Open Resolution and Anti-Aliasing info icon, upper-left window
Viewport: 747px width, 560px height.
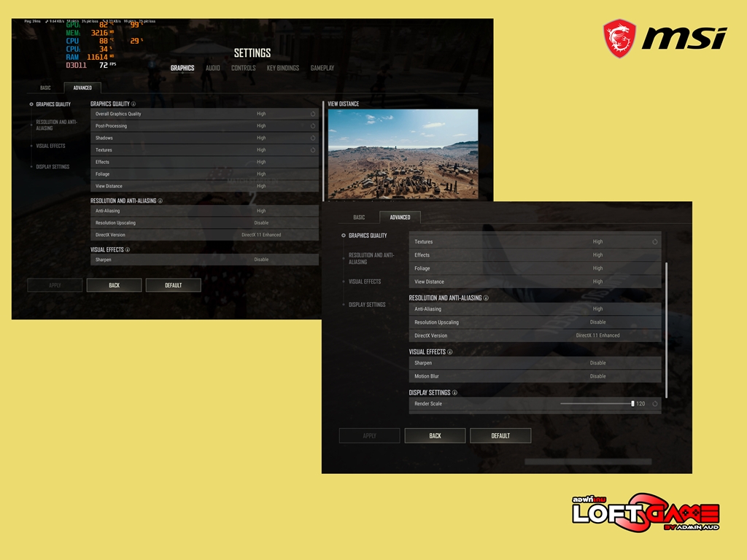tap(160, 201)
